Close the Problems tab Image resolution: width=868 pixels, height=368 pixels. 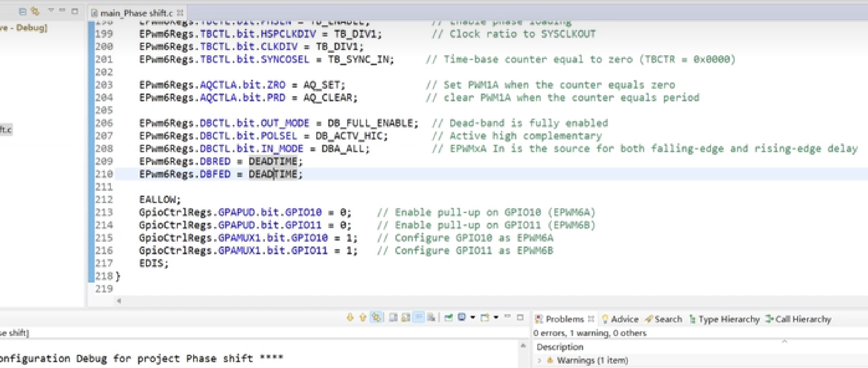pos(591,319)
